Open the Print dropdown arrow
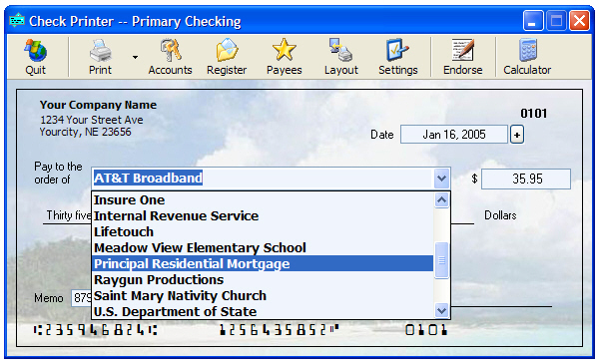The image size is (599, 364). [135, 57]
